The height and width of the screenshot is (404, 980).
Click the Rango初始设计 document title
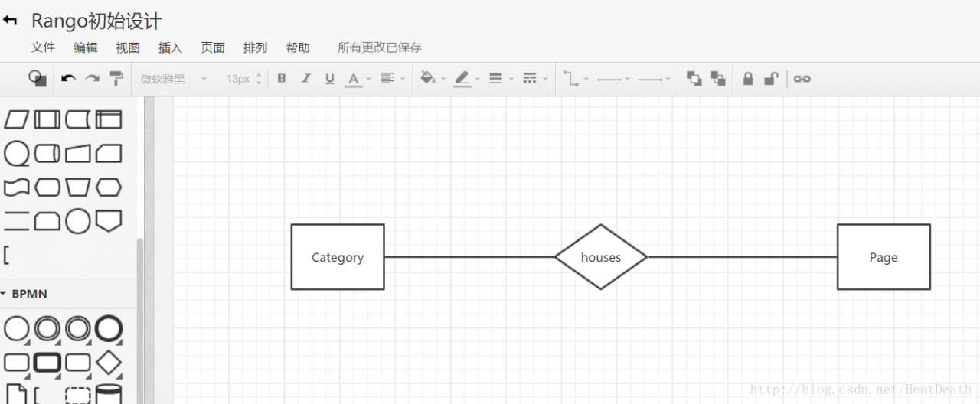(96, 21)
